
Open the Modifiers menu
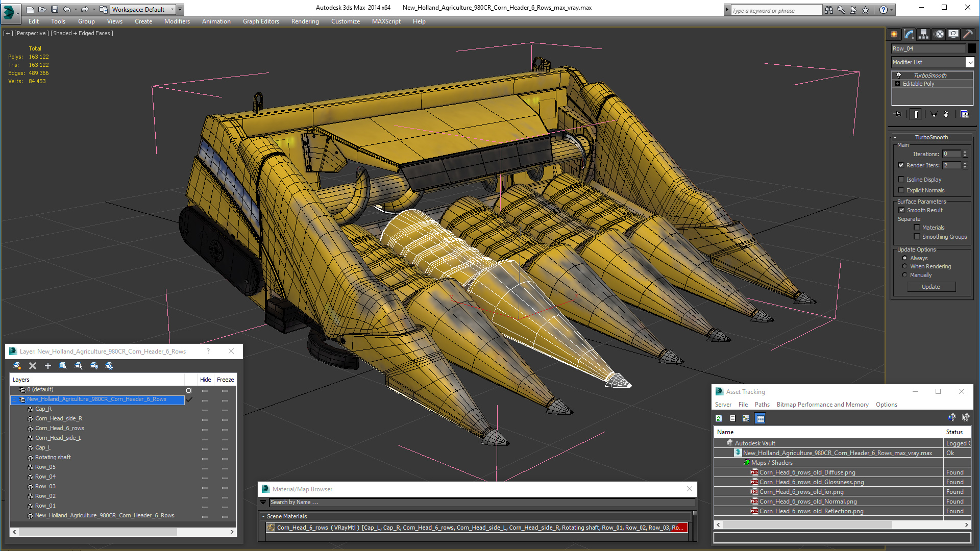click(x=177, y=21)
